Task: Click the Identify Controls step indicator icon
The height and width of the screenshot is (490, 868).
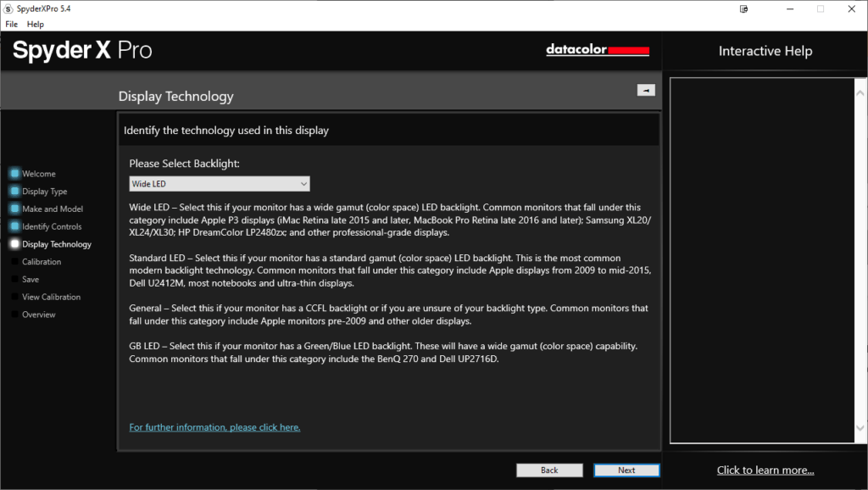Action: [x=14, y=226]
